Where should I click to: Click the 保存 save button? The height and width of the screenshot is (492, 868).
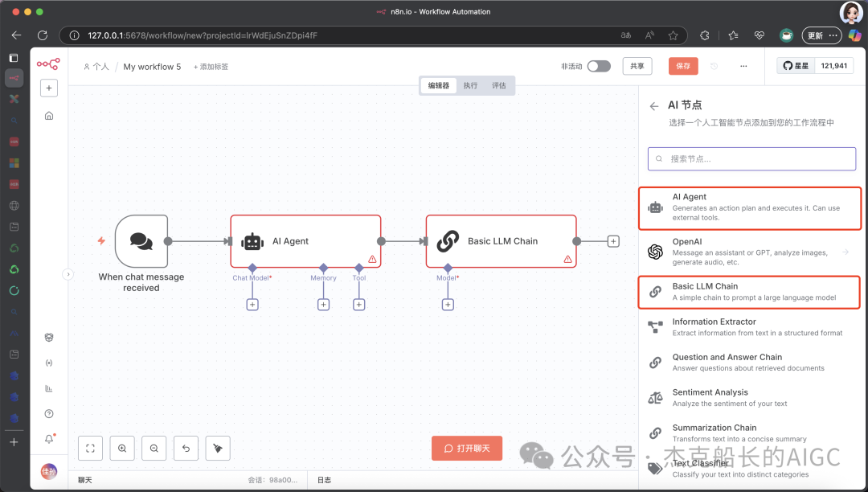click(x=683, y=66)
